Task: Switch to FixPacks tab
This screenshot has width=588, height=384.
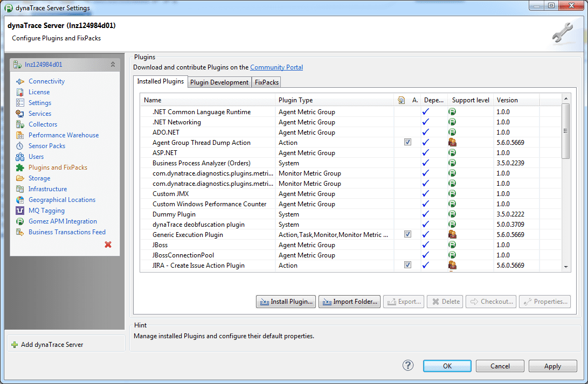Action: click(x=267, y=82)
